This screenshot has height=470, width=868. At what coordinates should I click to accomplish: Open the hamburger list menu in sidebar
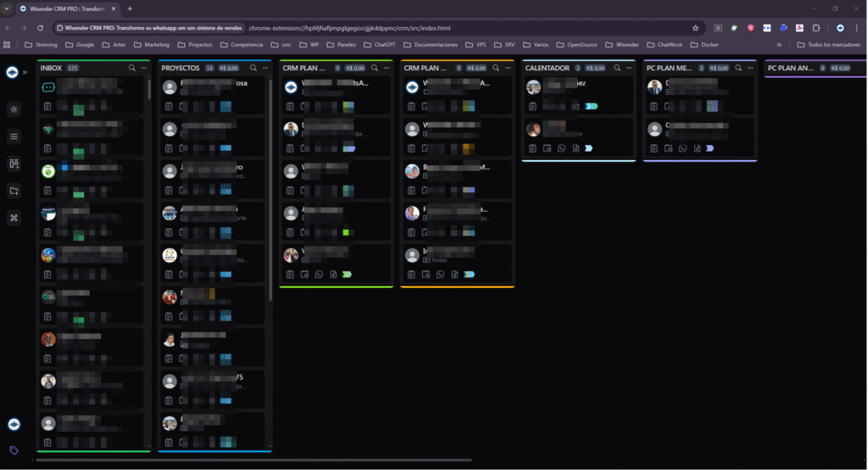(14, 136)
